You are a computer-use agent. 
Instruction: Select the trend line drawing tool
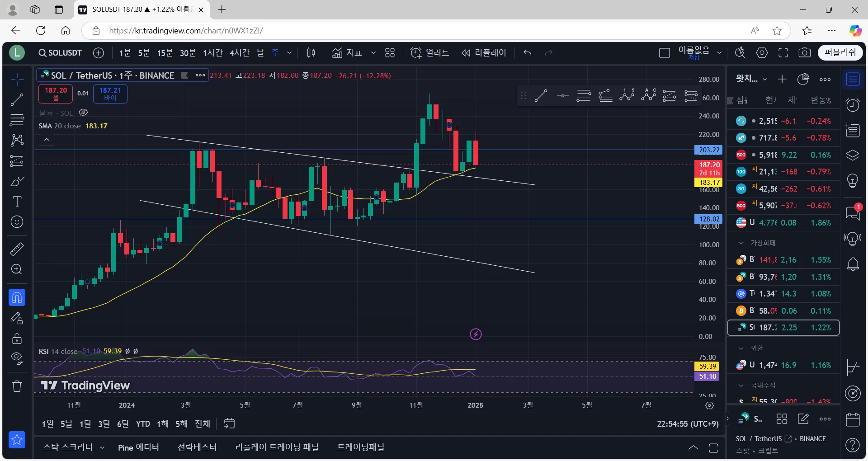[17, 100]
